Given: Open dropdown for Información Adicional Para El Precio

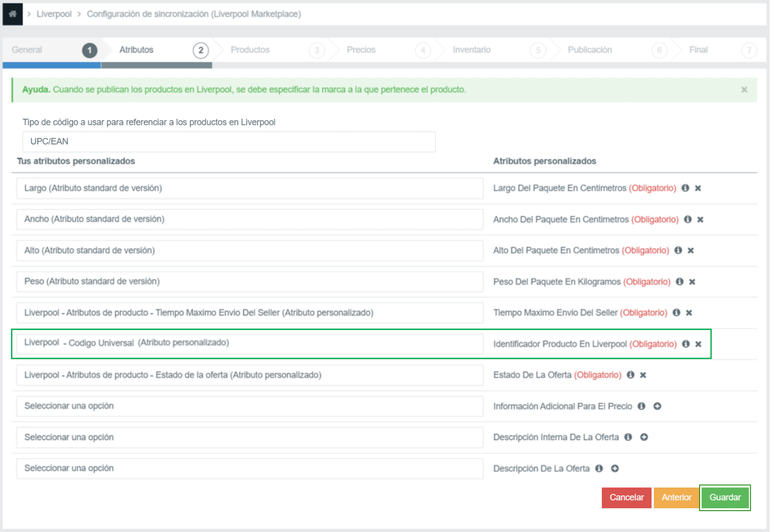Looking at the screenshot, I should point(250,406).
